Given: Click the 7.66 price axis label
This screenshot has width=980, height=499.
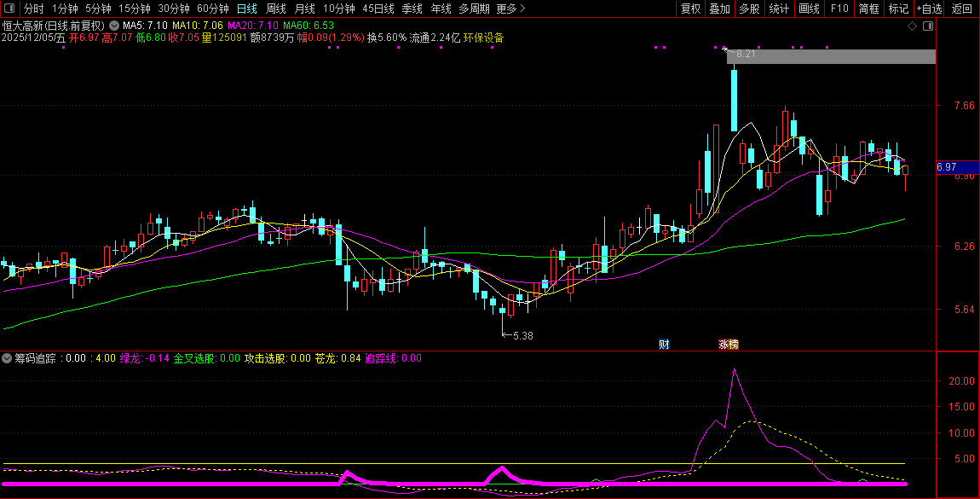Looking at the screenshot, I should [x=965, y=106].
